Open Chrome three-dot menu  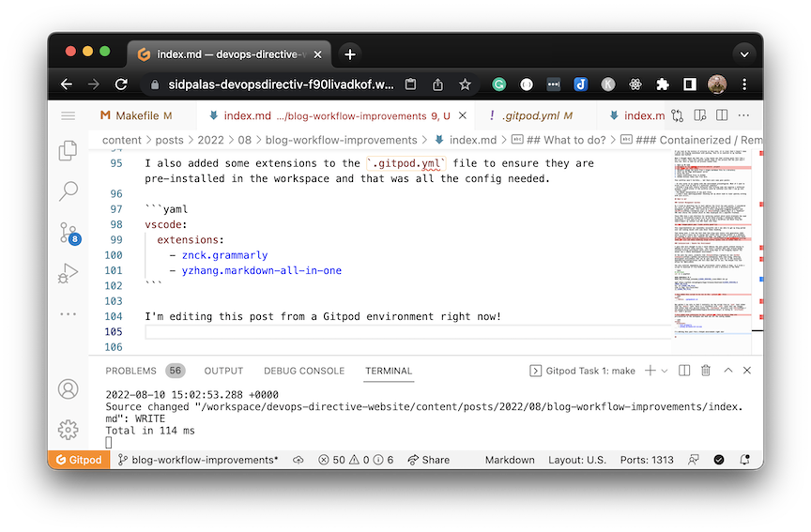[x=744, y=84]
